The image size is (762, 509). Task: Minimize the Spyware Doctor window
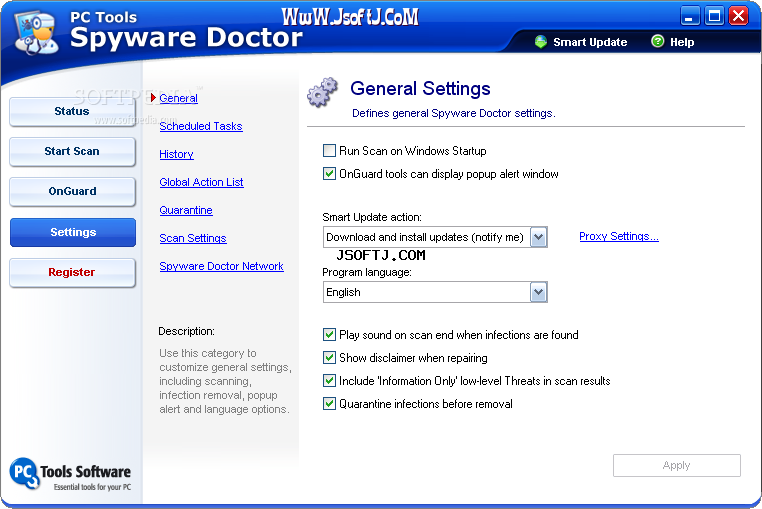pos(689,16)
